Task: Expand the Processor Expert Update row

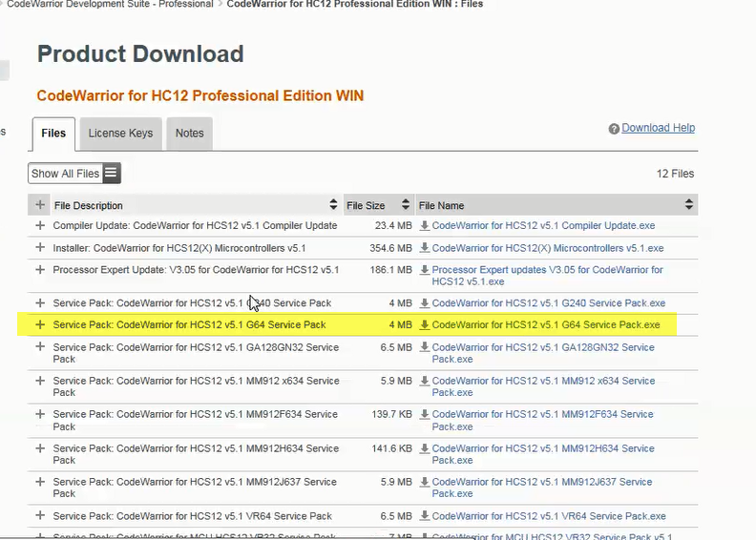Action: pyautogui.click(x=40, y=270)
